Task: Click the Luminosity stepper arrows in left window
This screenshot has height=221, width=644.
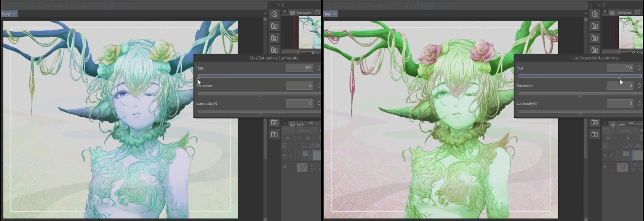Action: pyautogui.click(x=319, y=103)
